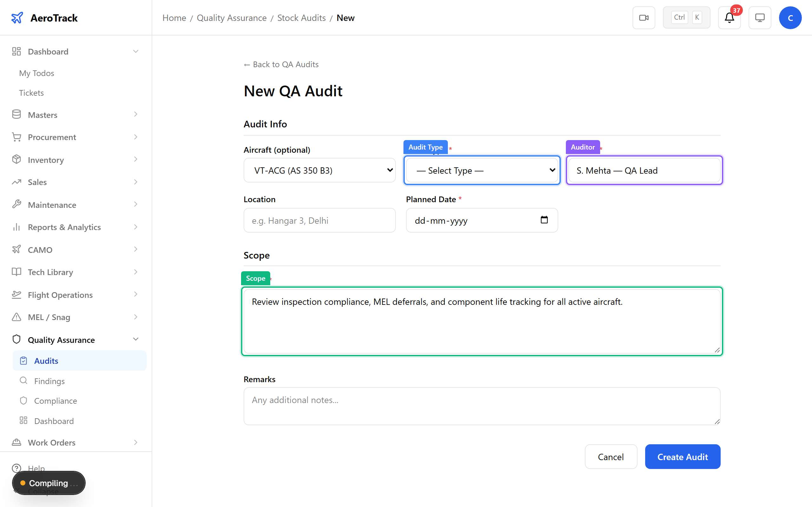Click the monitor/display icon near notifications
Screen dimensions: 812x507
point(760,17)
